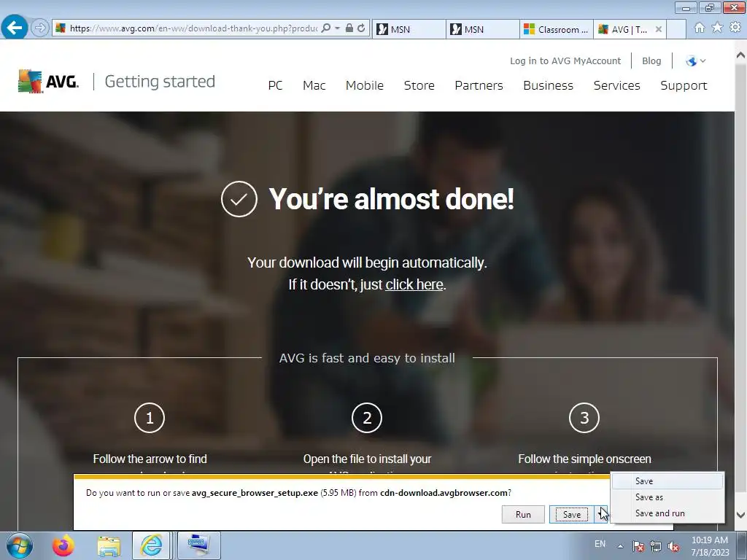Image resolution: width=747 pixels, height=560 pixels.
Task: Launch Firefox from the taskbar
Action: 63,545
